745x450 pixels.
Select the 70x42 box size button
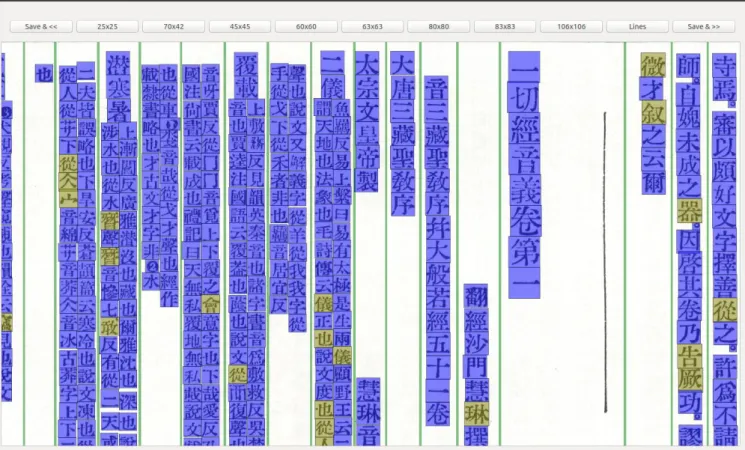pyautogui.click(x=173, y=27)
